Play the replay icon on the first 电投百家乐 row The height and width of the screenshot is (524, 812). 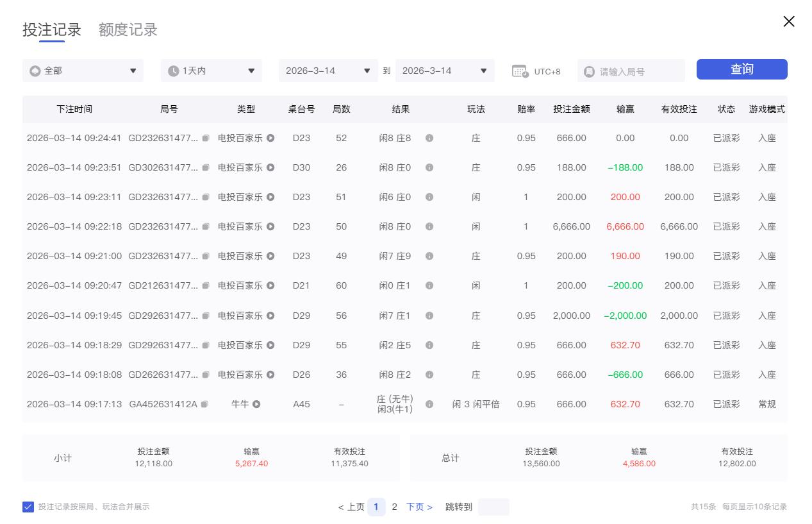point(270,138)
